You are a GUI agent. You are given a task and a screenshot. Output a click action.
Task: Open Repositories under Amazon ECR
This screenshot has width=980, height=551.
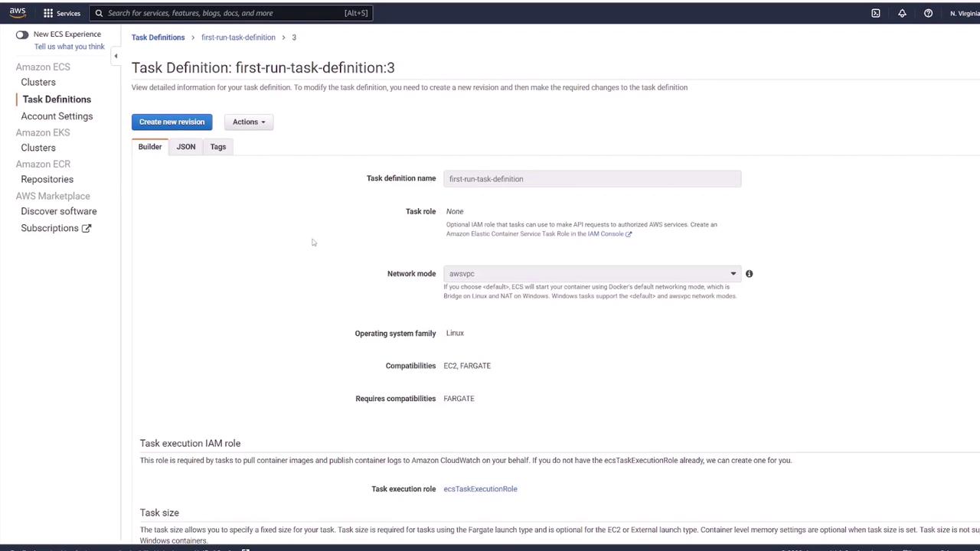point(47,179)
